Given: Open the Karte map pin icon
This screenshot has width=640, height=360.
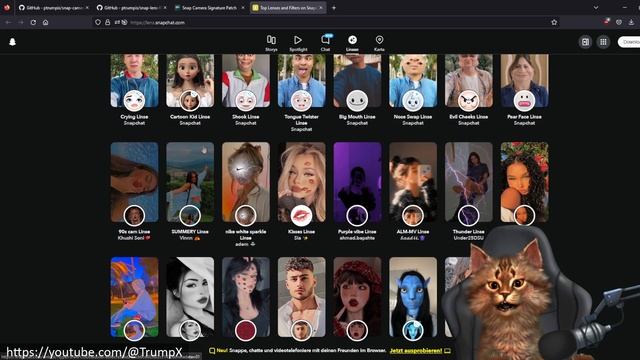Looking at the screenshot, I should pyautogui.click(x=379, y=40).
